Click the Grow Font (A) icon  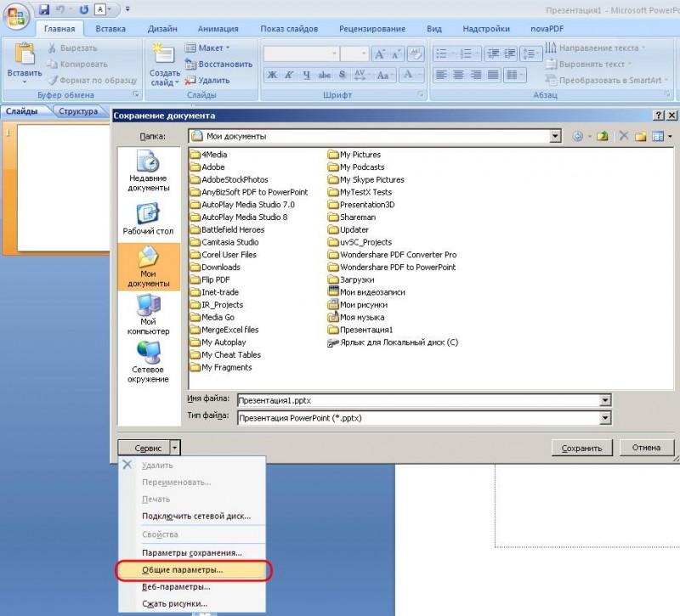pyautogui.click(x=380, y=54)
